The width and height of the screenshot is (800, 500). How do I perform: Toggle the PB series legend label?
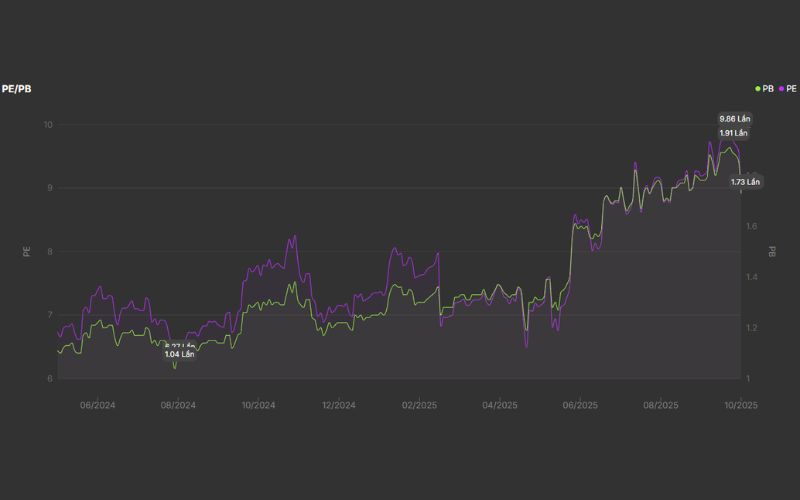point(768,89)
